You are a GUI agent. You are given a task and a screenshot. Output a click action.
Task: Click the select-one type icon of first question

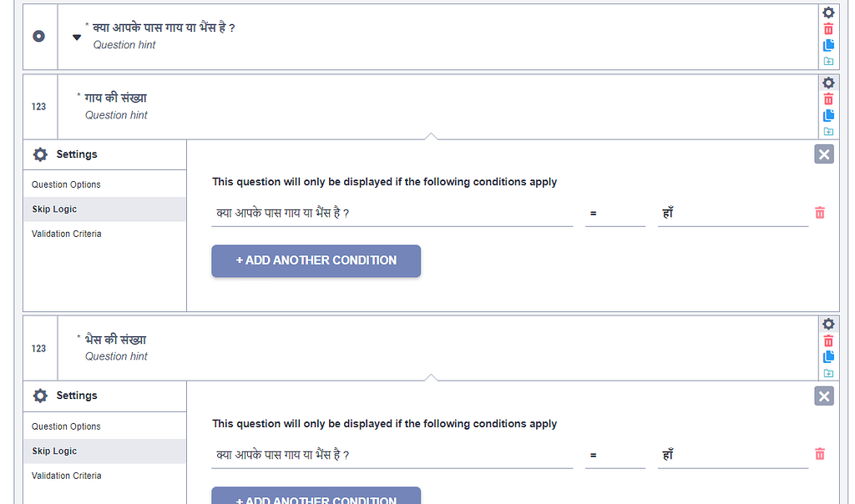coord(38,37)
